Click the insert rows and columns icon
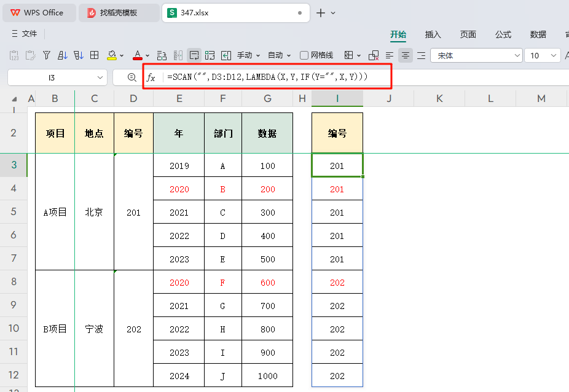 click(162, 55)
